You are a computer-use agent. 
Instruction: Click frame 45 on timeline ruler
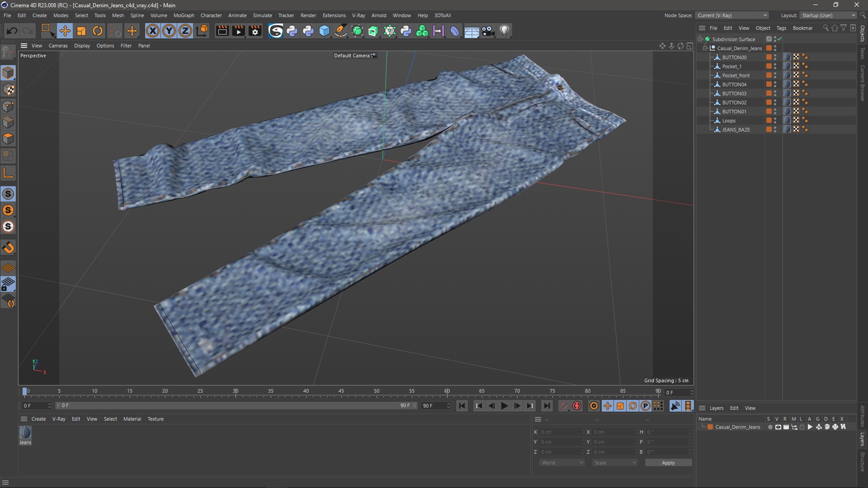point(341,391)
